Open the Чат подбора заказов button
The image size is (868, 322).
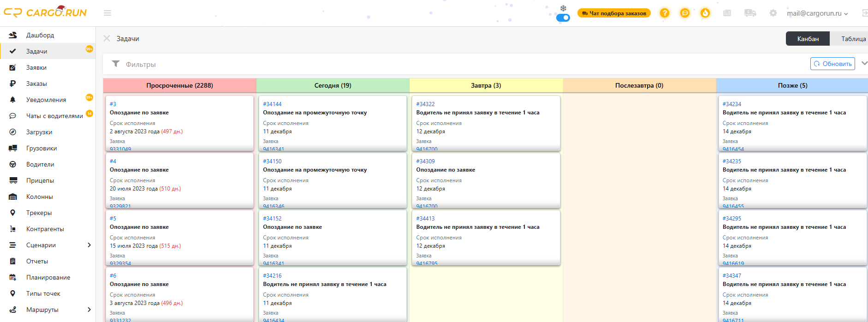[614, 13]
